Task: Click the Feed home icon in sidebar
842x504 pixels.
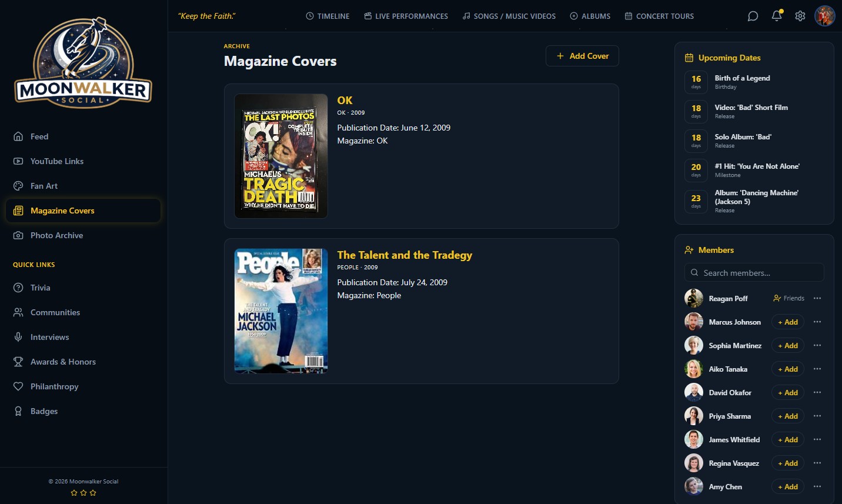Action: [18, 136]
